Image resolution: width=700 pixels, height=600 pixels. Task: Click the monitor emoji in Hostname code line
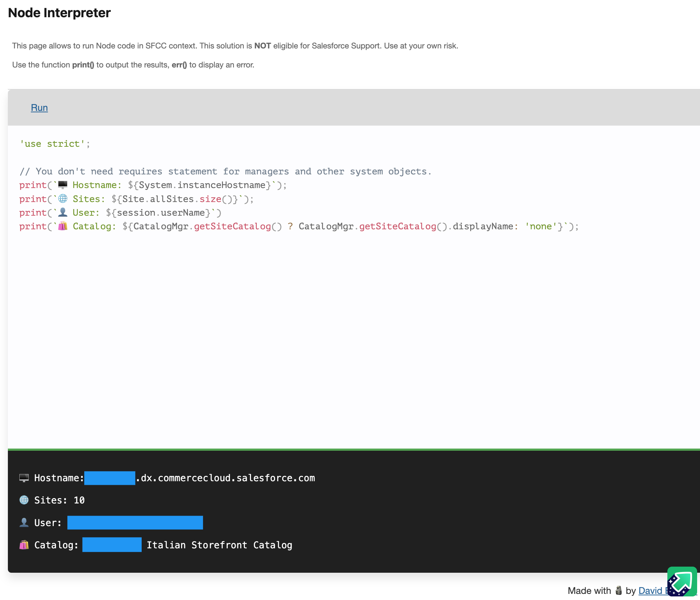pos(63,185)
